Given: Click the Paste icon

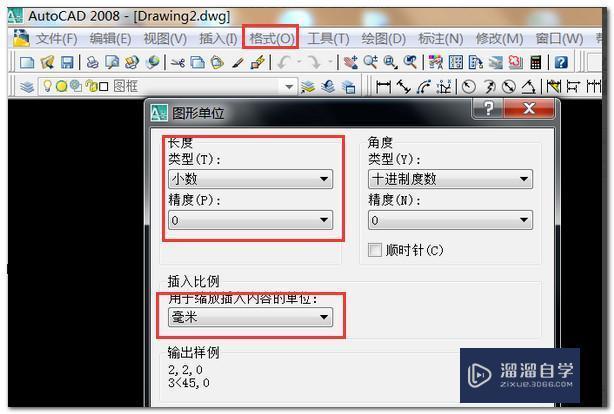Looking at the screenshot, I should (217, 62).
